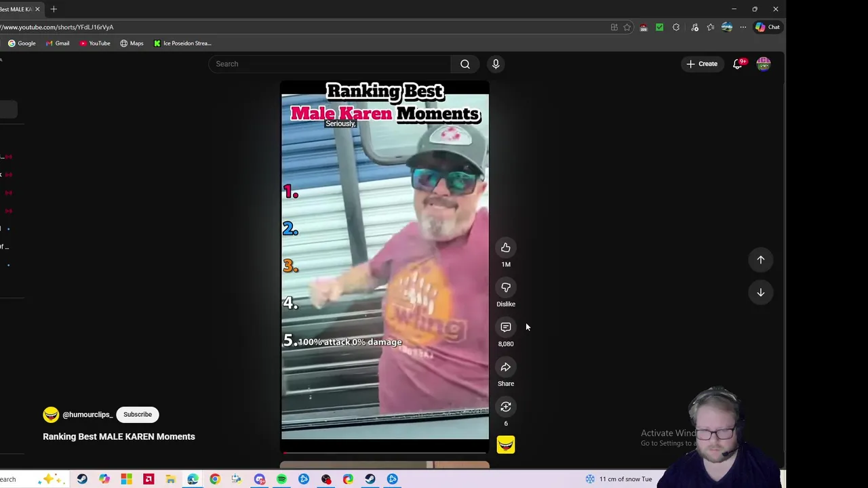Open the AMD Software taskbar icon
868x488 pixels.
click(x=149, y=479)
